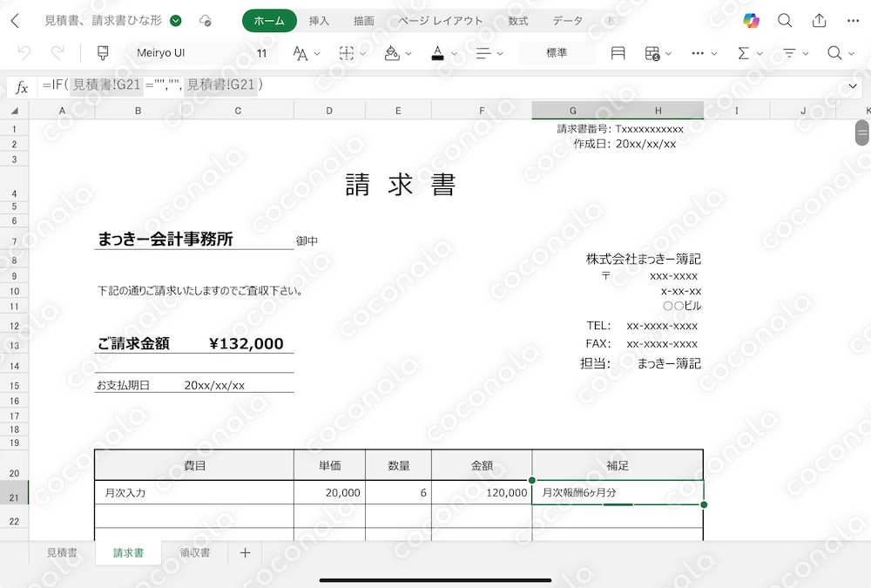Expand the sort and filter dropdown arrow
Viewport: 871px width, 588px height.
[x=806, y=54]
